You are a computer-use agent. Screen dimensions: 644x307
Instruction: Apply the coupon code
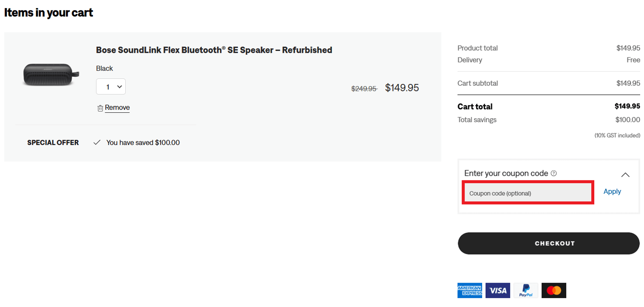(612, 192)
